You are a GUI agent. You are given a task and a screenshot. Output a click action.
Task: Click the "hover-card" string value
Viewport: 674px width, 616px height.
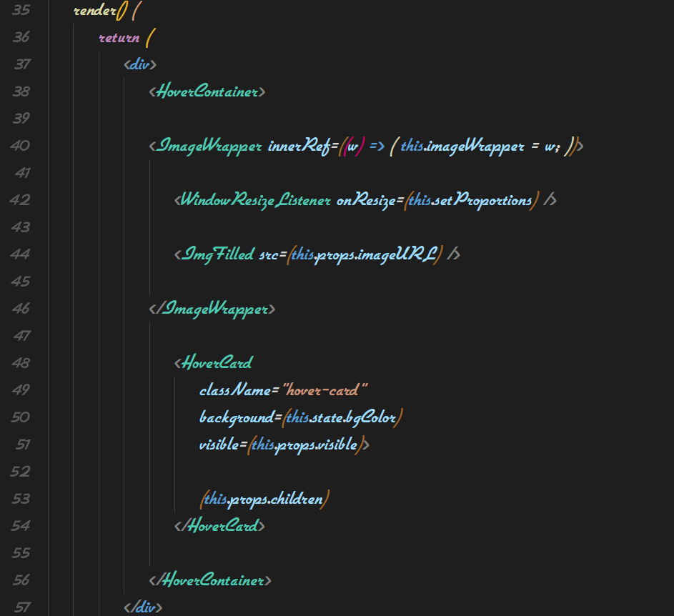[325, 390]
